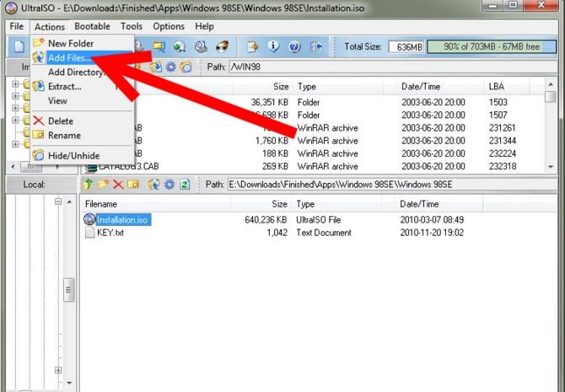
Task: Click the Up folder icon in Local toolbar
Action: (x=87, y=184)
